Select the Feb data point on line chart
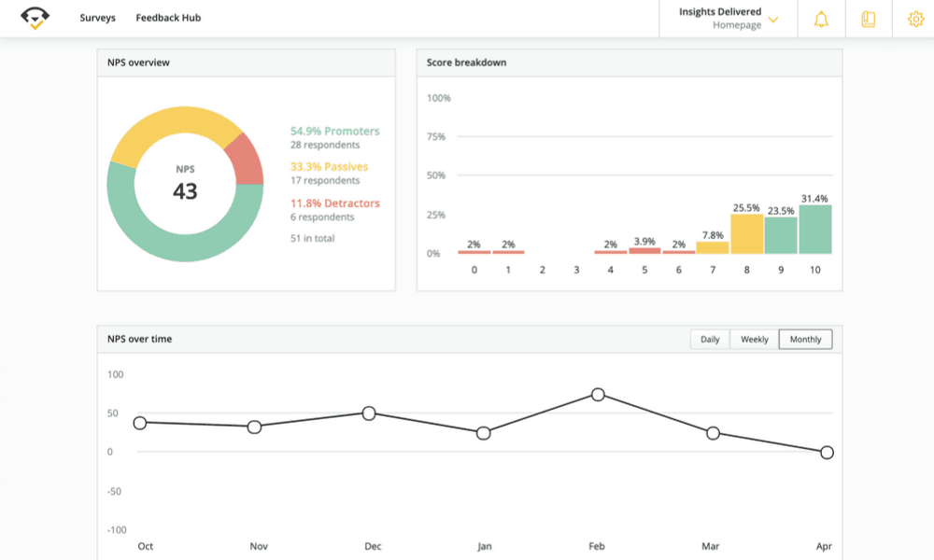The width and height of the screenshot is (934, 560). (598, 395)
